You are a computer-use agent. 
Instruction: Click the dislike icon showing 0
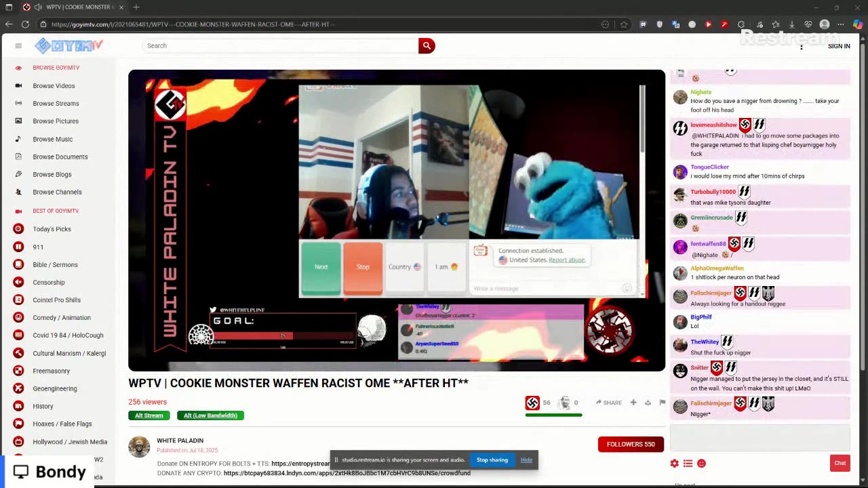[x=564, y=403]
